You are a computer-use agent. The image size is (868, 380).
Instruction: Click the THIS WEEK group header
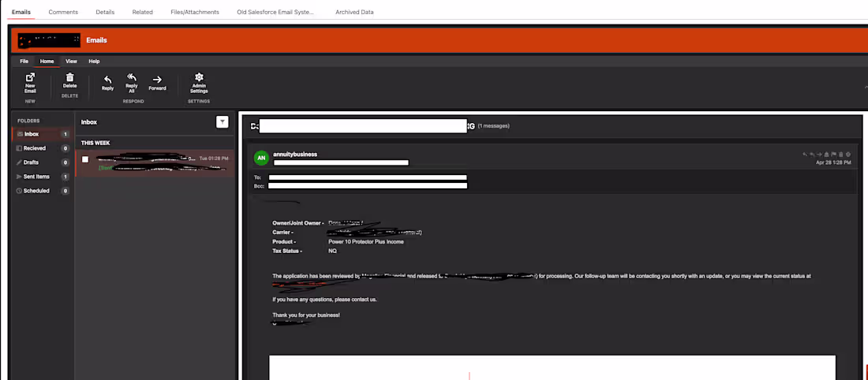click(95, 143)
